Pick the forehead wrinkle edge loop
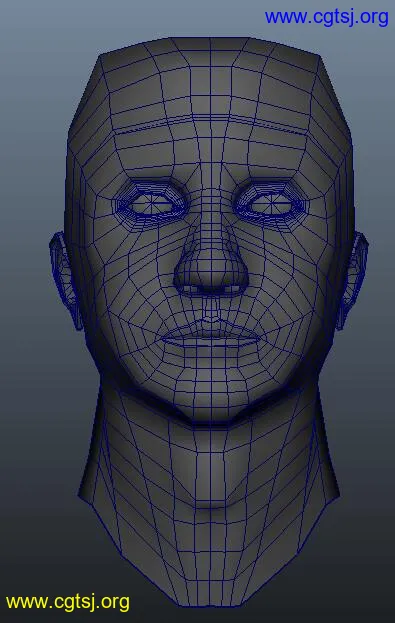Screen dimensions: 395x623 pyautogui.click(x=211, y=122)
